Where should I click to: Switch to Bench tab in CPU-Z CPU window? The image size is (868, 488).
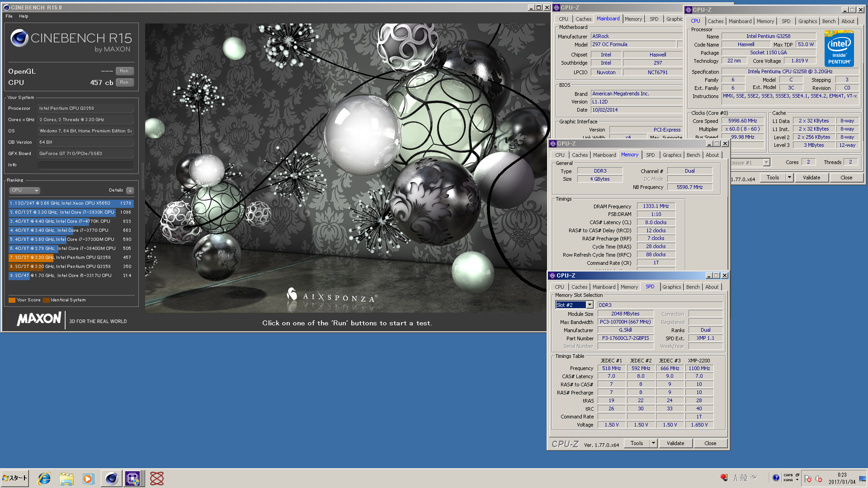coord(829,21)
